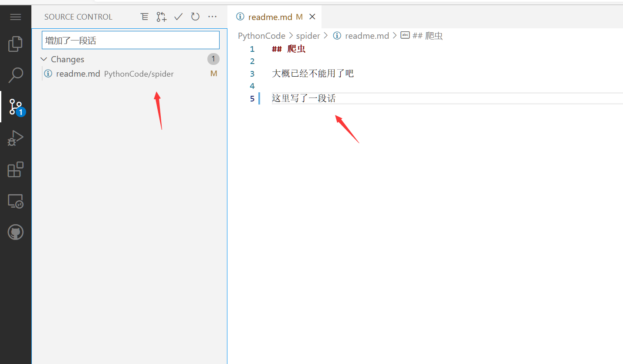Viewport: 623px width, 364px height.
Task: Open Source Control more actions menu
Action: (x=212, y=17)
